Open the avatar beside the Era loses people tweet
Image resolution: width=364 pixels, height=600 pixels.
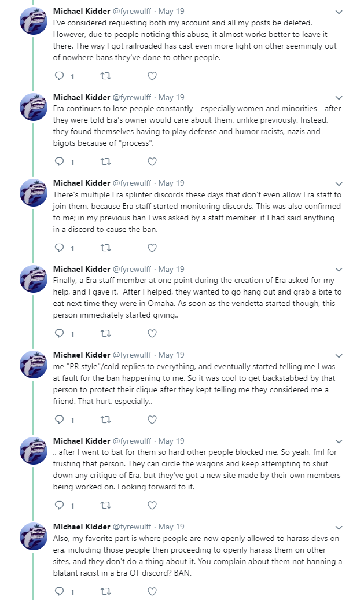pyautogui.click(x=34, y=107)
